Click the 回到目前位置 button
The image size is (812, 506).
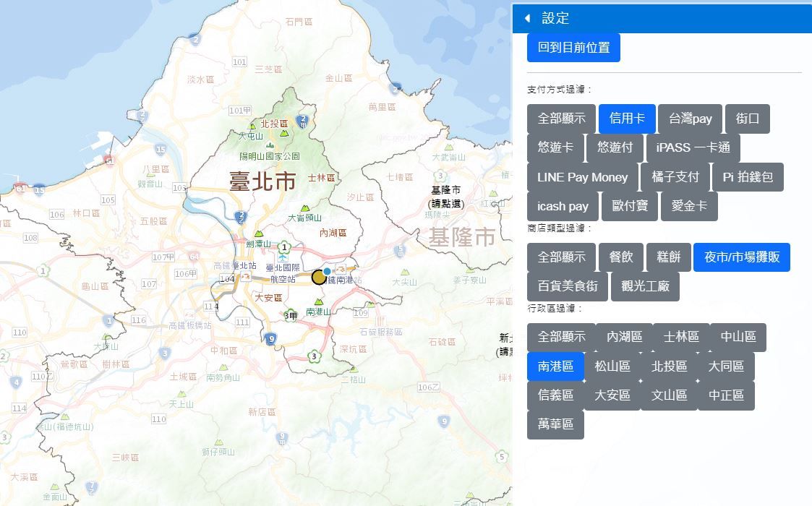coord(573,48)
